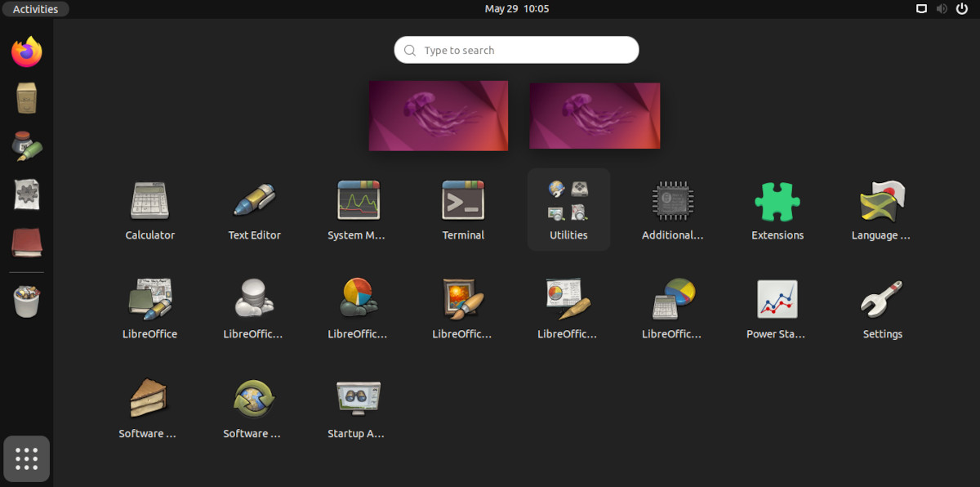Open System Monitor
Viewport: 980px width, 487px height.
click(x=359, y=200)
